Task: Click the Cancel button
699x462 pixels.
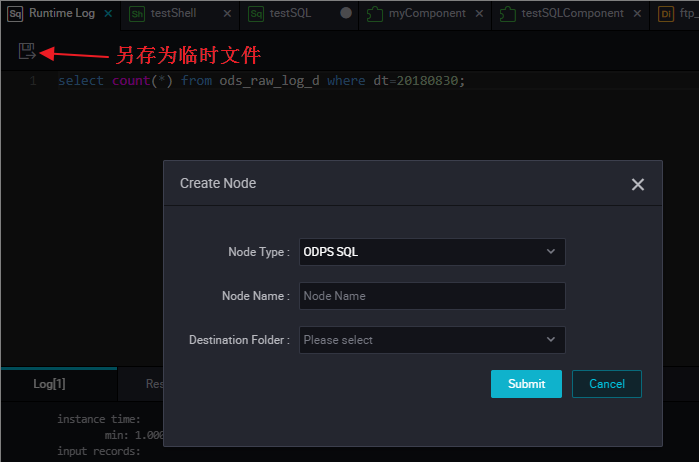Action: [x=606, y=384]
